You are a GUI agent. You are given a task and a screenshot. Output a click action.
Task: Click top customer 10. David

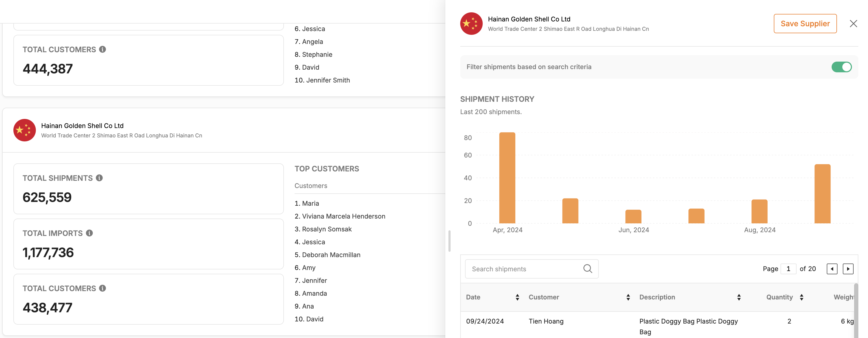309,319
